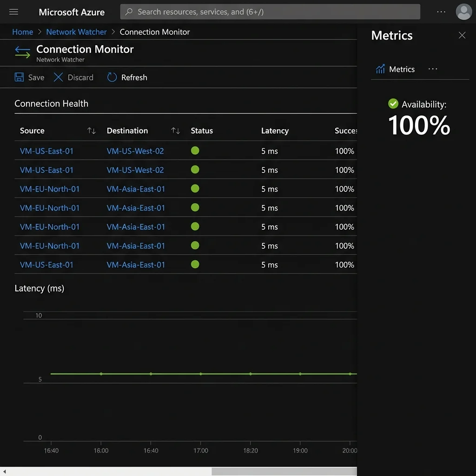The height and width of the screenshot is (476, 476).
Task: Open the hamburger portal menu
Action: [13, 12]
